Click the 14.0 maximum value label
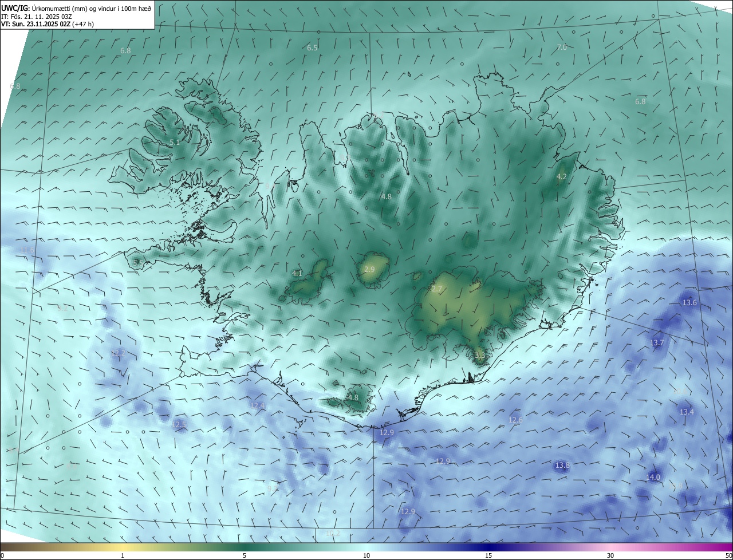Viewport: 733px width, 560px height. [x=653, y=477]
